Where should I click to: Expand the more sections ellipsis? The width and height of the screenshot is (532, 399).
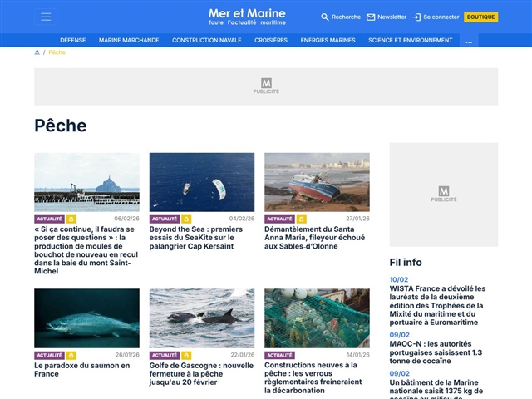(x=469, y=41)
